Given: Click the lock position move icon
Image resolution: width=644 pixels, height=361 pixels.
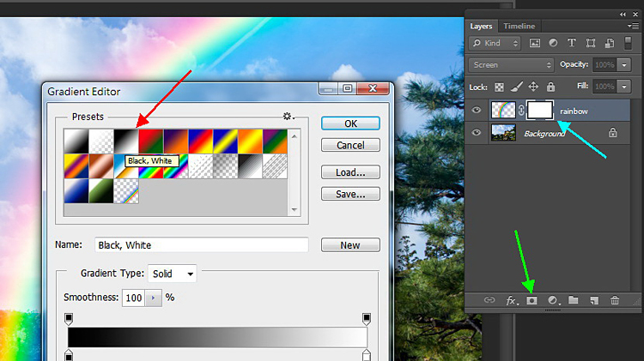Looking at the screenshot, I should [x=533, y=87].
